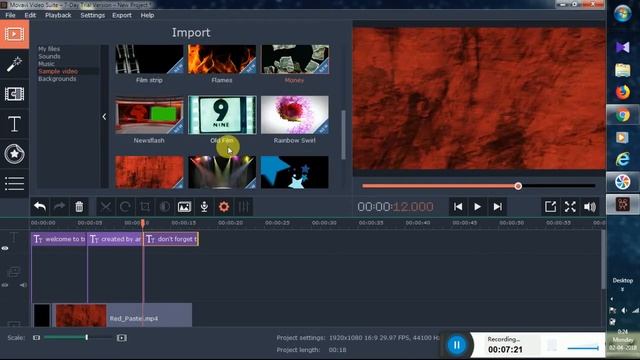Screen dimensions: 640x360
Task: Toggle title track visibility eye
Action: click(x=5, y=248)
